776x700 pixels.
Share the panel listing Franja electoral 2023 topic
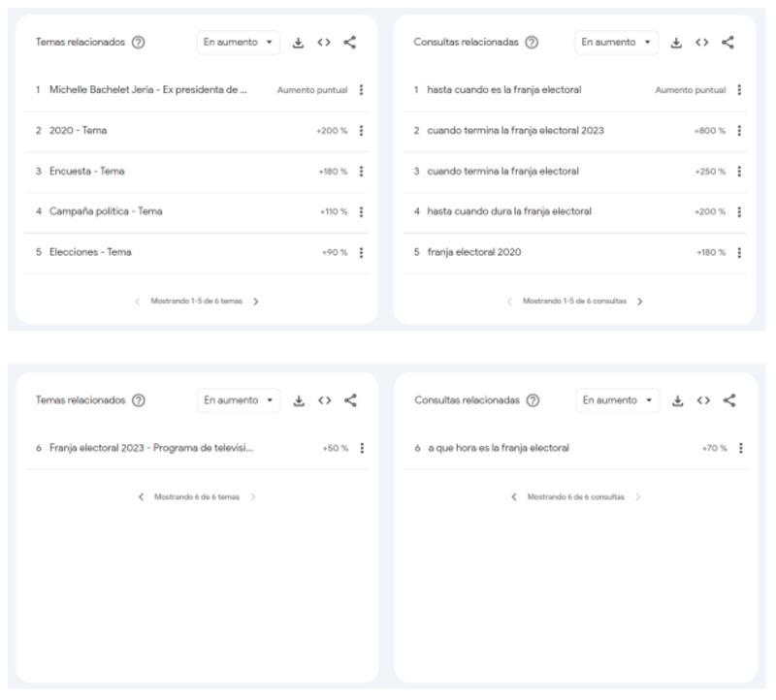coord(350,400)
